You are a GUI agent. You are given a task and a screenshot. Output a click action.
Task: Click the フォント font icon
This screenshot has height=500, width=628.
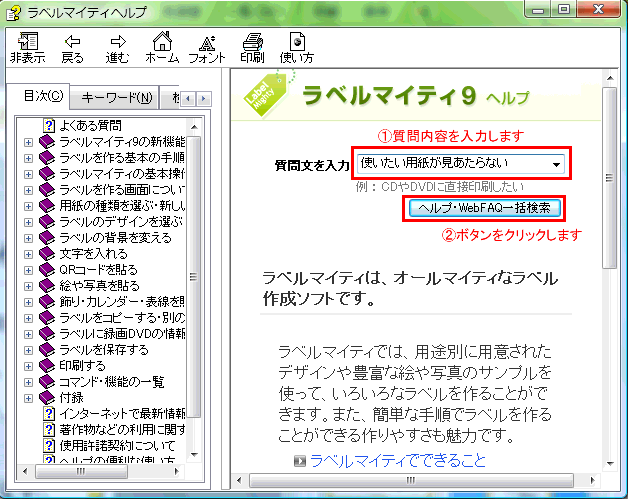207,42
